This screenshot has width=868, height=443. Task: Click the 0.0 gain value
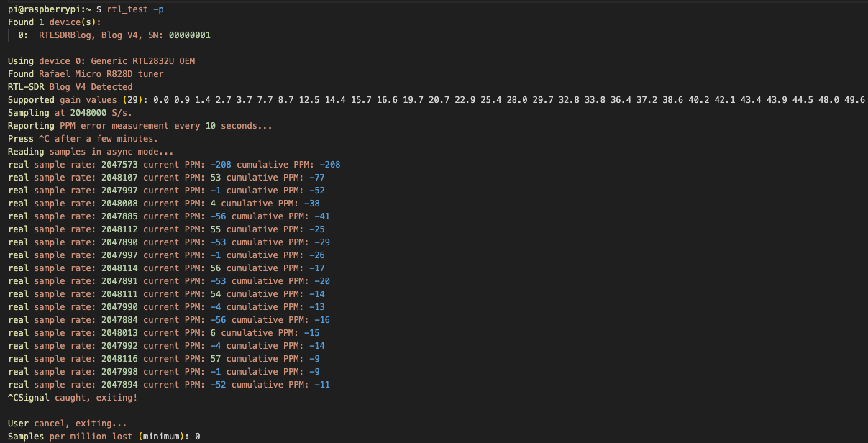click(x=161, y=100)
